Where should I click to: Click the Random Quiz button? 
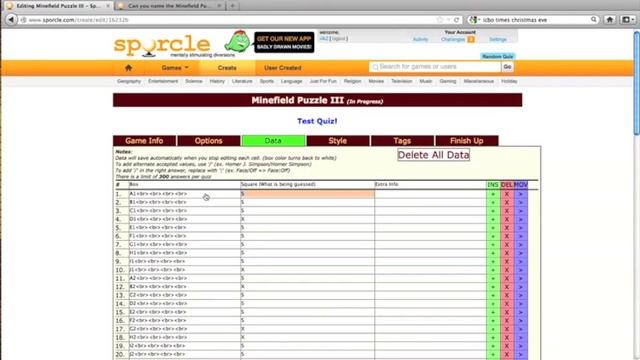tap(497, 56)
